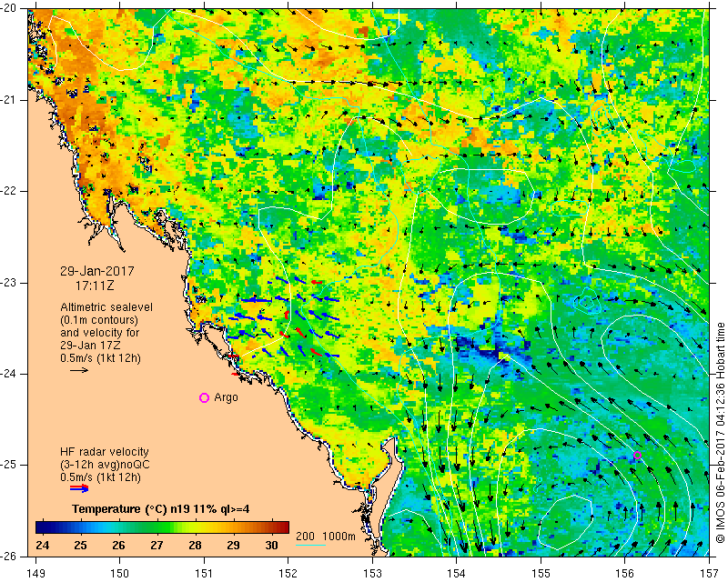
Task: Click the red-blue HF radar legend arrow
Action: click(79, 487)
